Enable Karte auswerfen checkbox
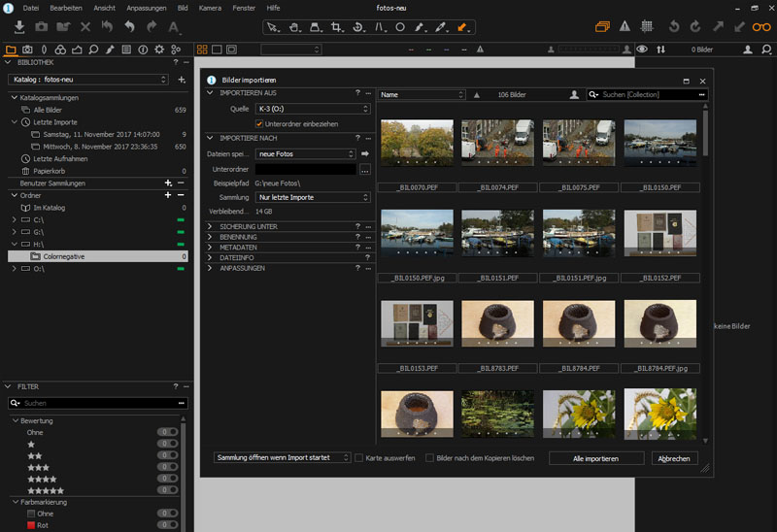 click(x=359, y=458)
